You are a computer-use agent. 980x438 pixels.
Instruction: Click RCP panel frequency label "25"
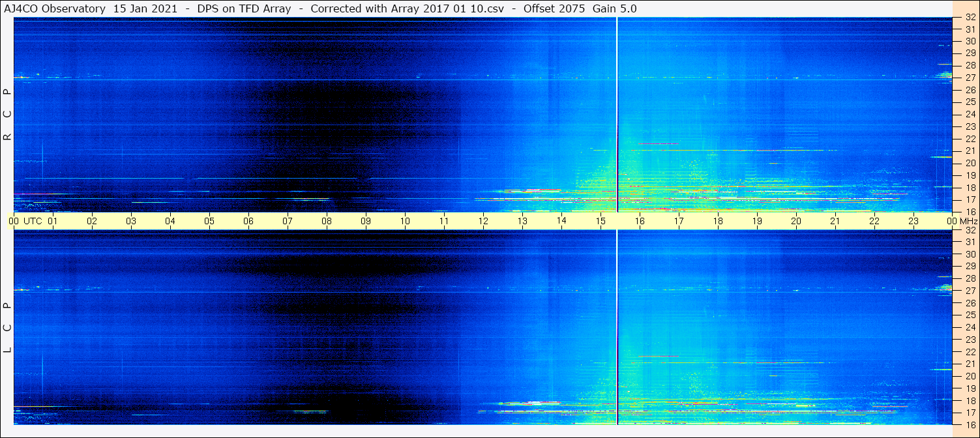970,102
